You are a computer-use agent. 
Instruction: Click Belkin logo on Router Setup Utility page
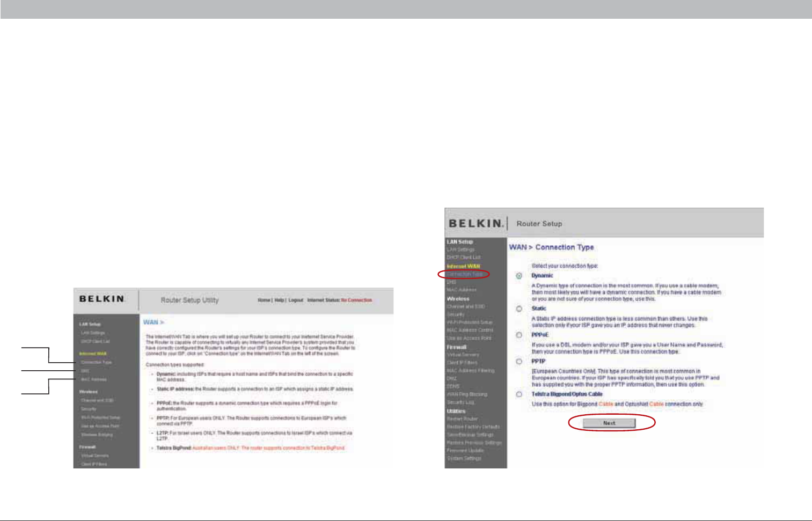pyautogui.click(x=102, y=299)
